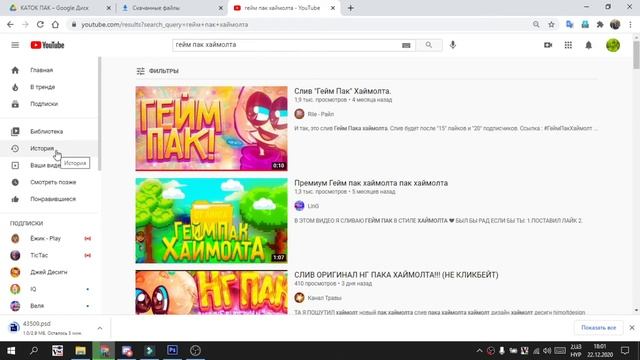Go to Главная in sidebar
Image resolution: width=640 pixels, height=360 pixels.
click(49, 70)
